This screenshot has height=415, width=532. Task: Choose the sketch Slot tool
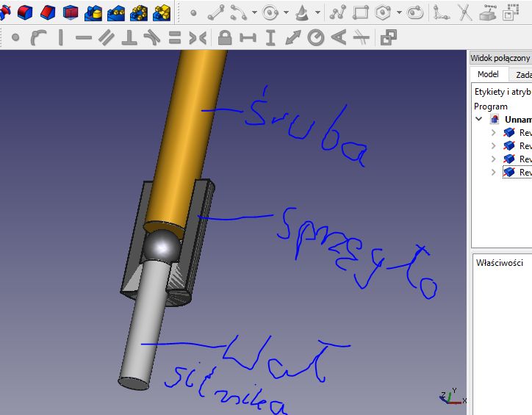pyautogui.click(x=415, y=13)
